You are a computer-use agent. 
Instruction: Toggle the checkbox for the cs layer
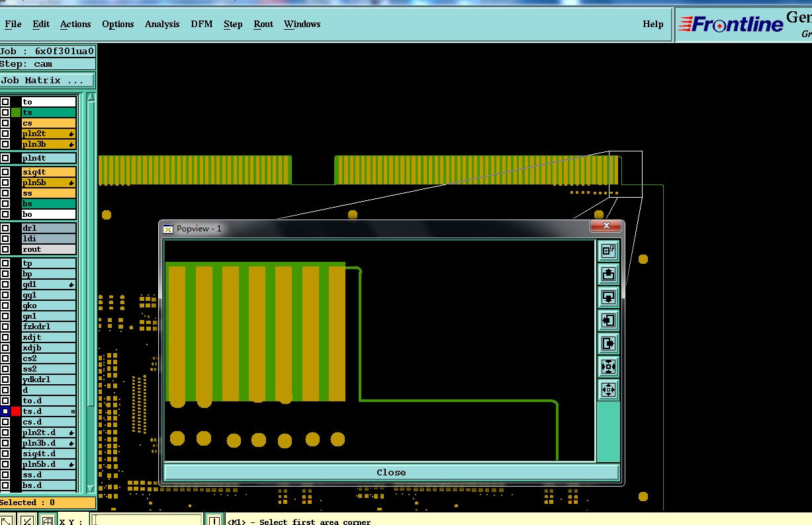(5, 123)
